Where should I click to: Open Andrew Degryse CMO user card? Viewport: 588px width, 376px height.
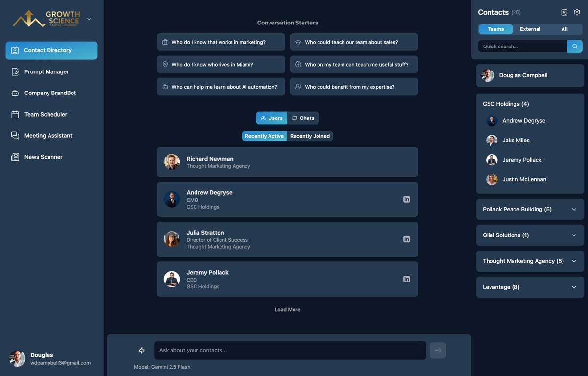point(288,199)
